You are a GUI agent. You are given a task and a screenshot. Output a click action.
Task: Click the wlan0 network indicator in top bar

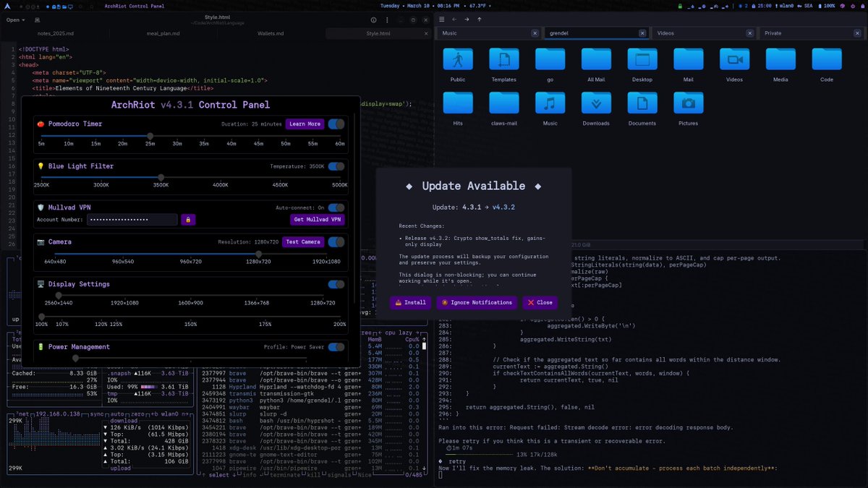point(786,6)
